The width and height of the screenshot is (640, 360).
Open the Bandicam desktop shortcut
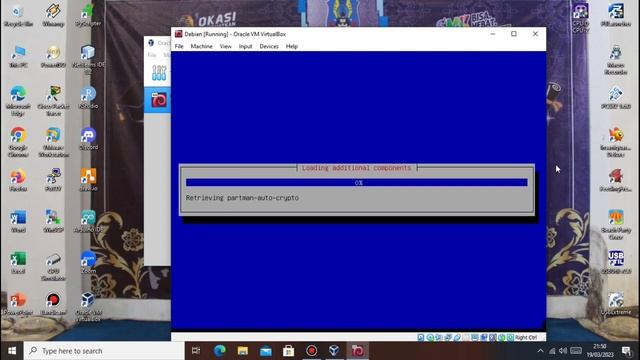click(x=53, y=304)
